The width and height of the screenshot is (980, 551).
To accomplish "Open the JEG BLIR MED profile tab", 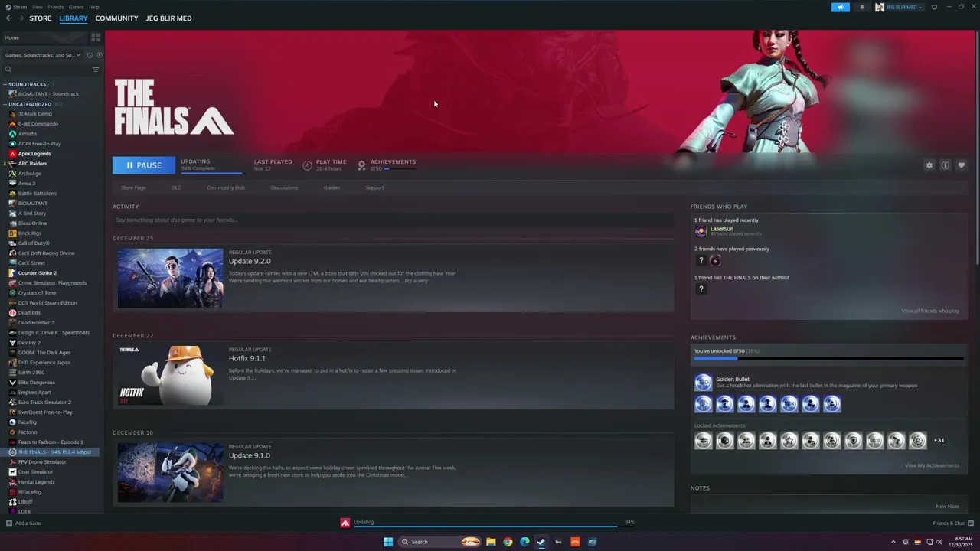I will tap(168, 18).
